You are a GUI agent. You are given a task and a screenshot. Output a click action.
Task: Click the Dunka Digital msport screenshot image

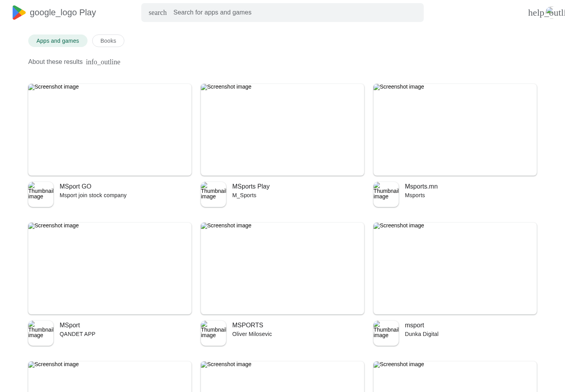pyautogui.click(x=455, y=269)
